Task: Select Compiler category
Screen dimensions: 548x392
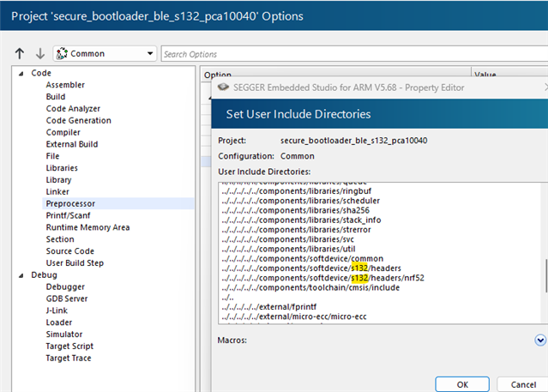Action: click(63, 133)
